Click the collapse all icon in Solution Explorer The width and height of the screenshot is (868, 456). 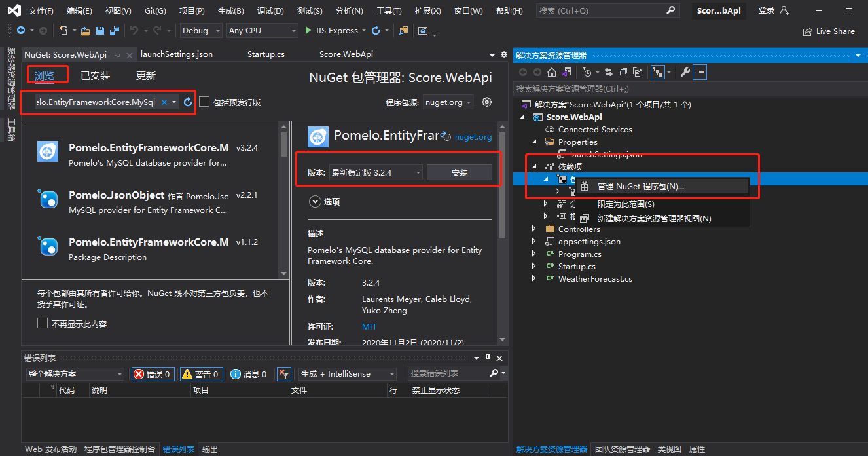623,72
